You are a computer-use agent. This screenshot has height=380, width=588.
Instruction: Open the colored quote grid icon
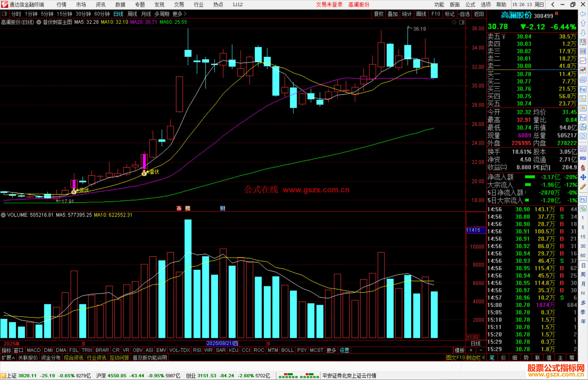[583, 51]
